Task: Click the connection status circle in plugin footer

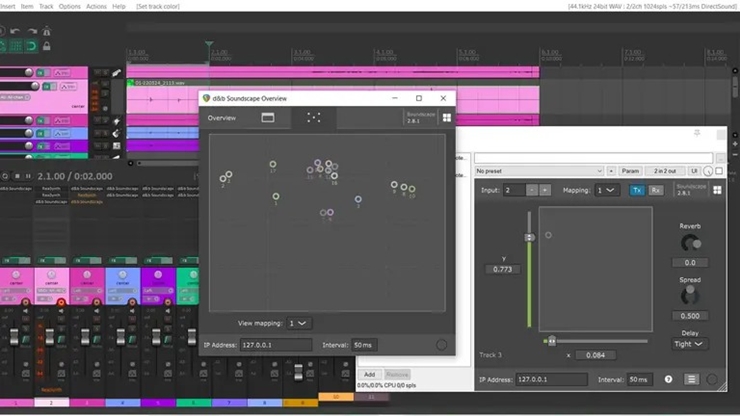Action: [712, 379]
